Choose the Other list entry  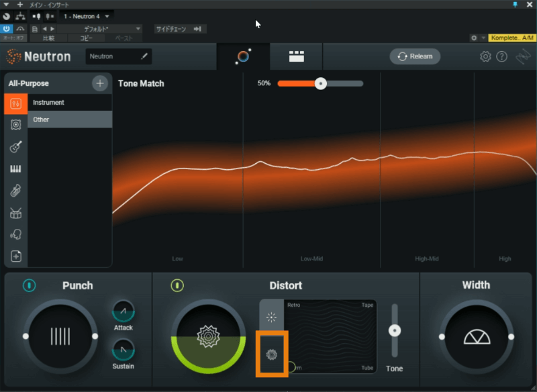point(70,119)
